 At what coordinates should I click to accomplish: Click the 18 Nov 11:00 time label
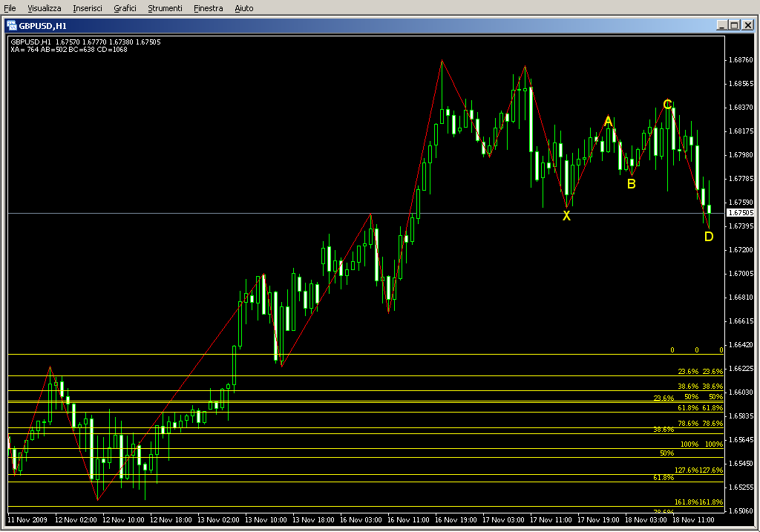click(693, 520)
